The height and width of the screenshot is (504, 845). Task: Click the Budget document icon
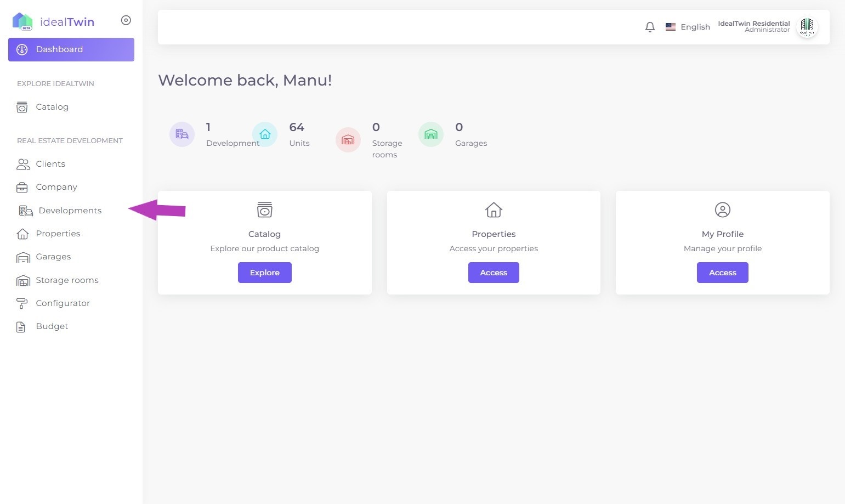pyautogui.click(x=21, y=327)
